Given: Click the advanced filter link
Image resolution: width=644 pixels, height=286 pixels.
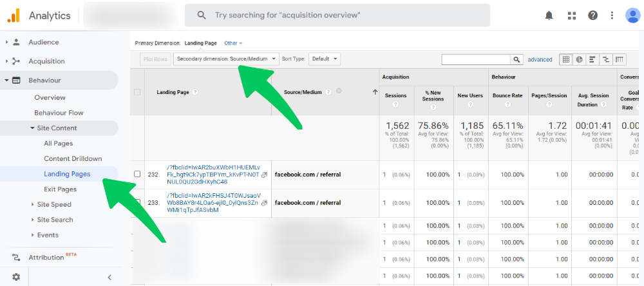Looking at the screenshot, I should [x=540, y=59].
